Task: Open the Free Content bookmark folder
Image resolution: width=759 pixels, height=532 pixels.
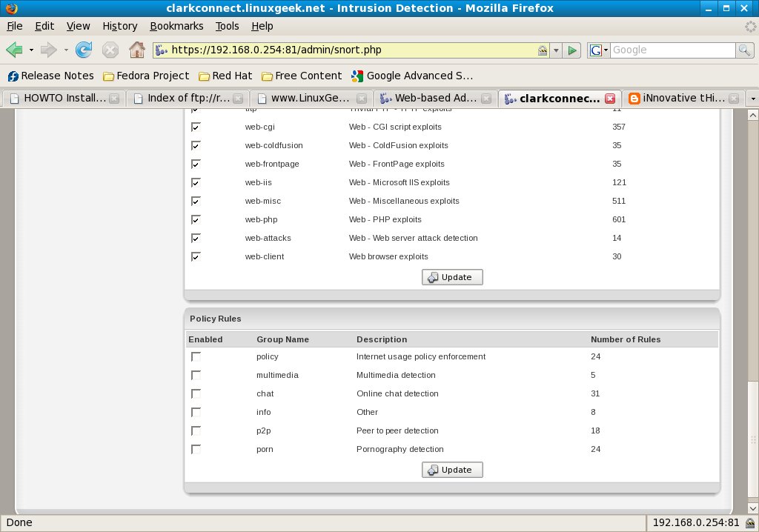Action: click(302, 76)
